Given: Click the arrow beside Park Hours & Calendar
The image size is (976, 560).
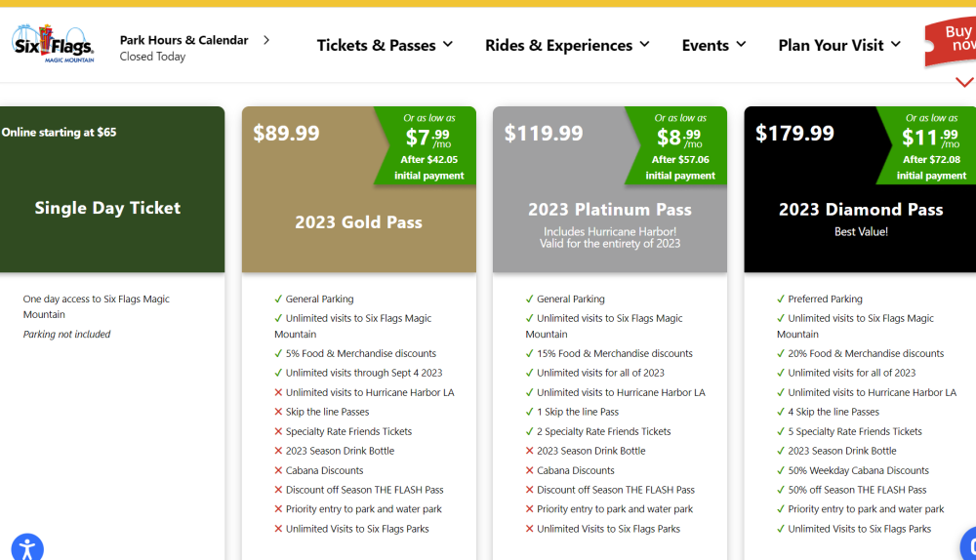Looking at the screenshot, I should [266, 40].
